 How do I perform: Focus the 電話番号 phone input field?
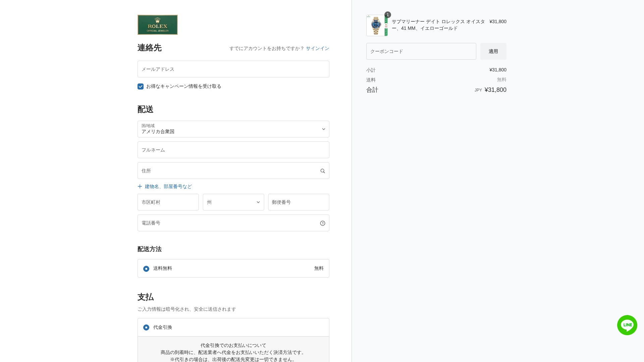tap(233, 223)
